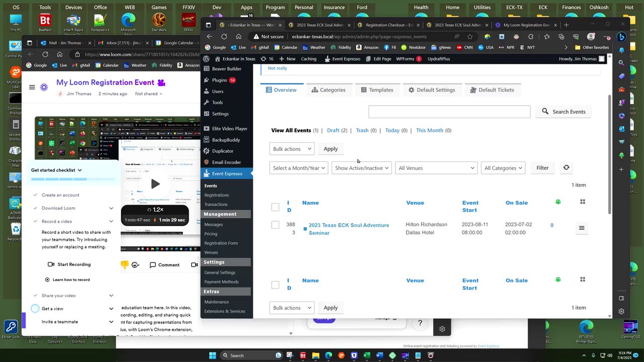
Task: Toggle Download Loom checklist checkmark
Action: point(35,208)
